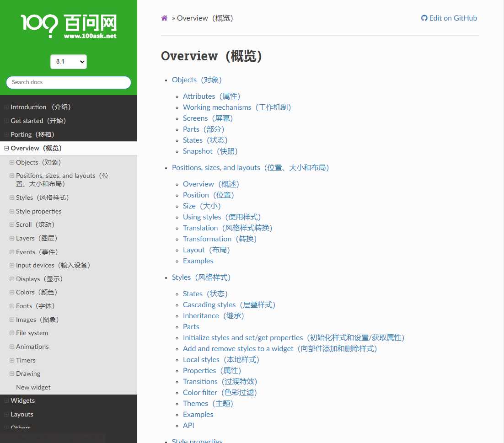The image size is (504, 443).
Task: Open Transformation (转换) link
Action: pos(220,239)
